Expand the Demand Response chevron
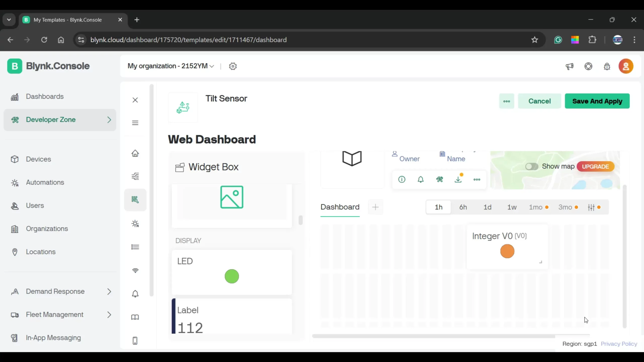Image resolution: width=644 pixels, height=362 pixels. tap(109, 292)
